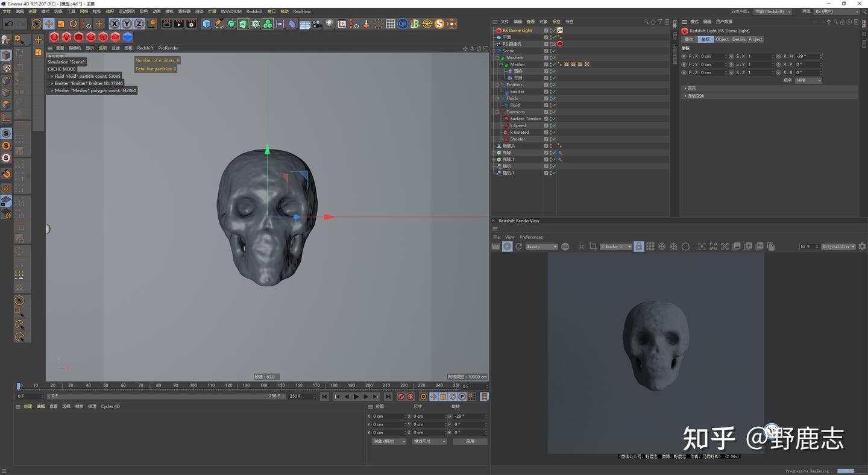Viewport: 868px width, 475px height.
Task: Click the Mesher object icon in Scene
Action: coord(506,64)
